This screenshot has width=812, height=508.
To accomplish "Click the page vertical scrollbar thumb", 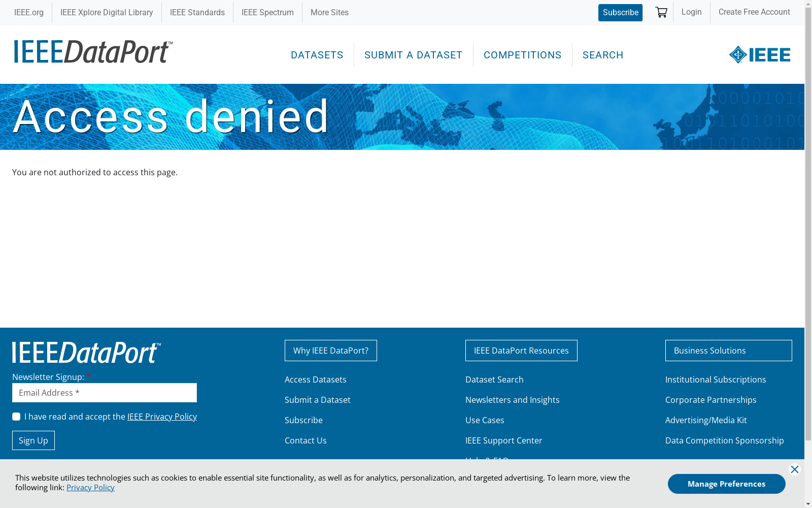I will click(x=808, y=224).
